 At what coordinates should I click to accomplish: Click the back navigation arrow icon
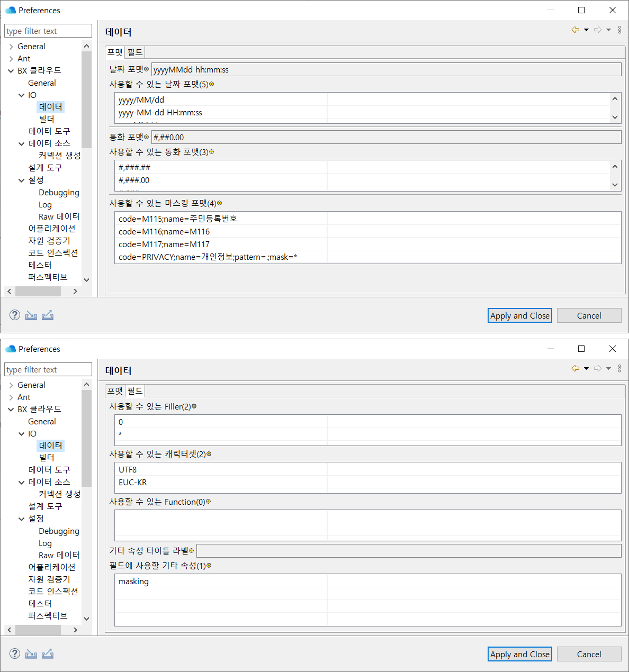576,30
